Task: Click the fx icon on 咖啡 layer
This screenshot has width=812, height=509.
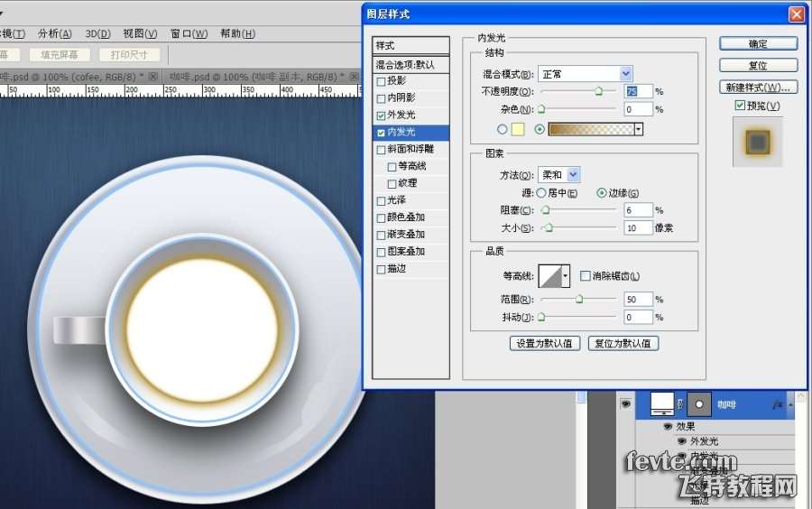Action: point(777,405)
